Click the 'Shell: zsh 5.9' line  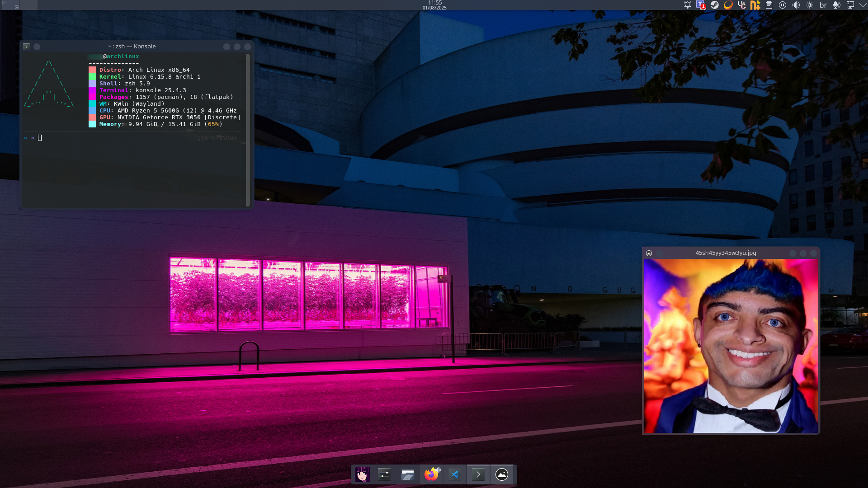[125, 84]
